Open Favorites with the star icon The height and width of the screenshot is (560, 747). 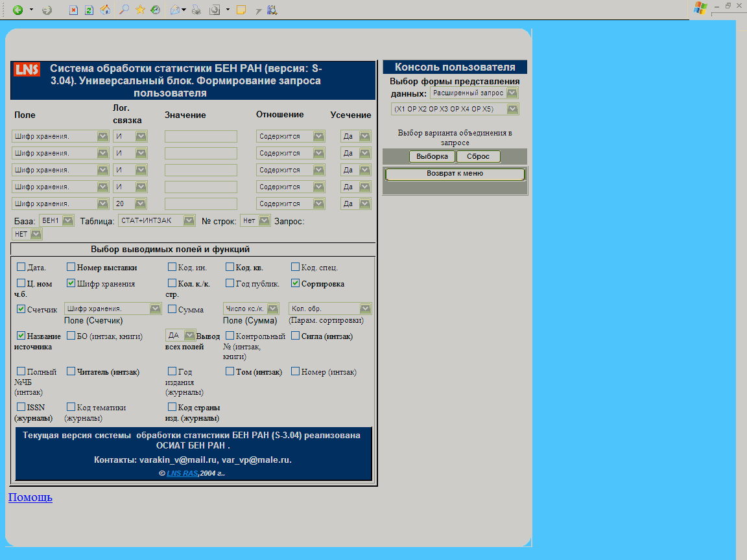[140, 10]
